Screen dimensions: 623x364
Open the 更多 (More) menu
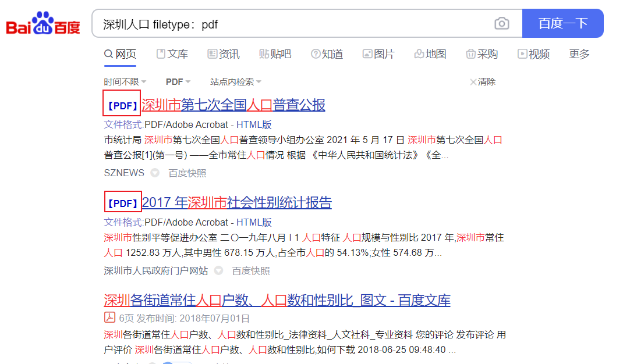(x=579, y=53)
